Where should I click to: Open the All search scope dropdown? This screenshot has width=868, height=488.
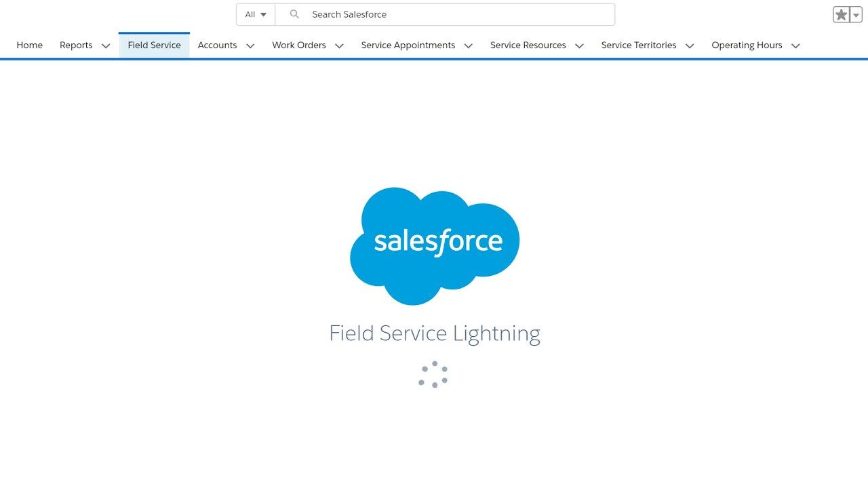[x=256, y=14]
